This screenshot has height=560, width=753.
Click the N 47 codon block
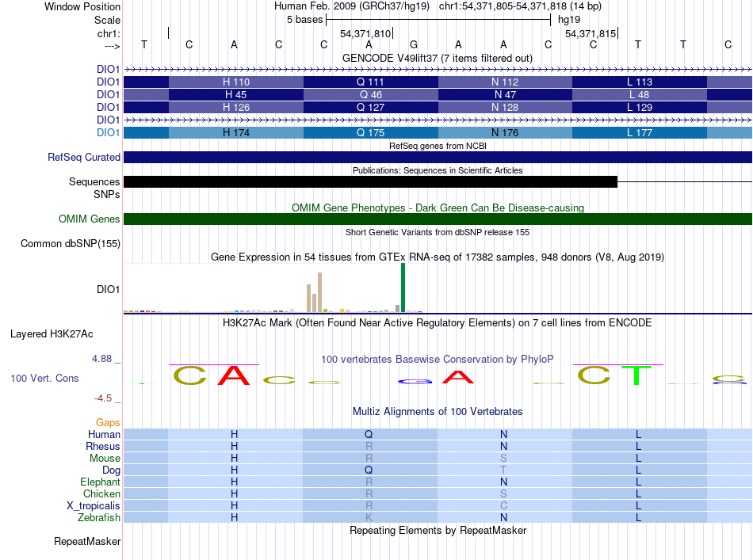tap(505, 94)
